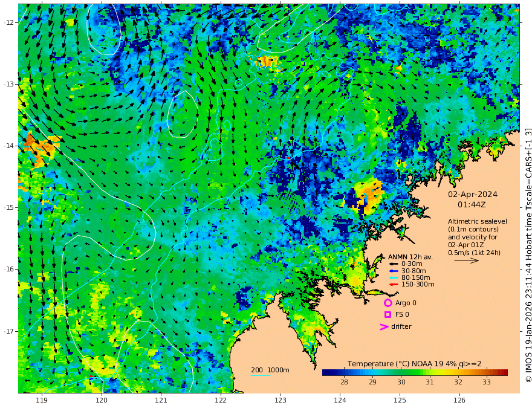
Task: Click the 'FS 0' legend label
Action: [x=402, y=315]
